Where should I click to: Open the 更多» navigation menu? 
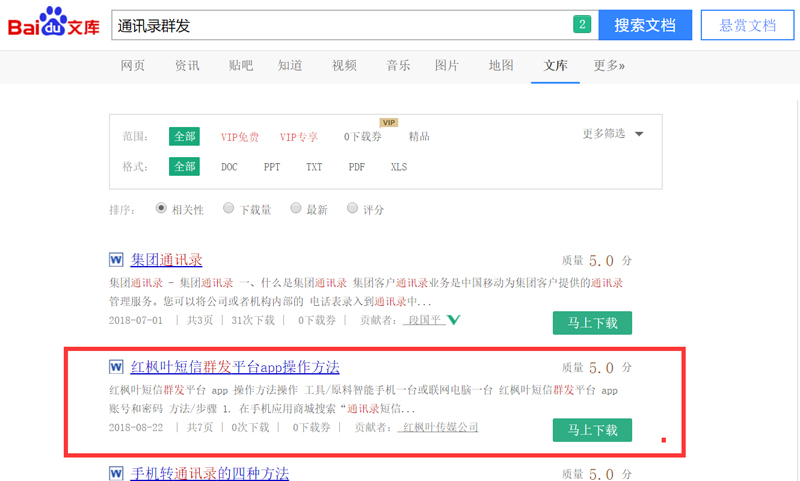(x=609, y=66)
